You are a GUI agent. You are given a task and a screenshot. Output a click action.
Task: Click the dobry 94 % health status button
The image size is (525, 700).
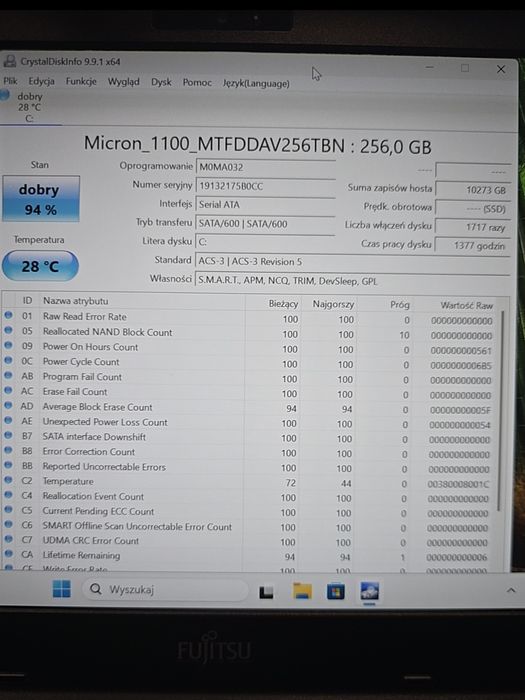41,199
